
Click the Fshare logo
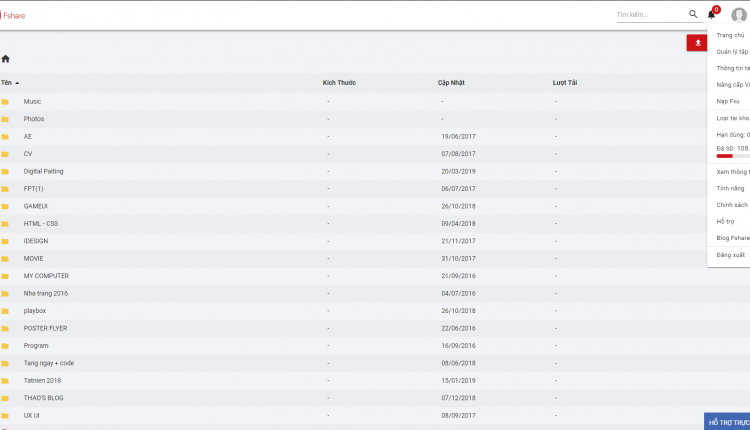[x=13, y=16]
